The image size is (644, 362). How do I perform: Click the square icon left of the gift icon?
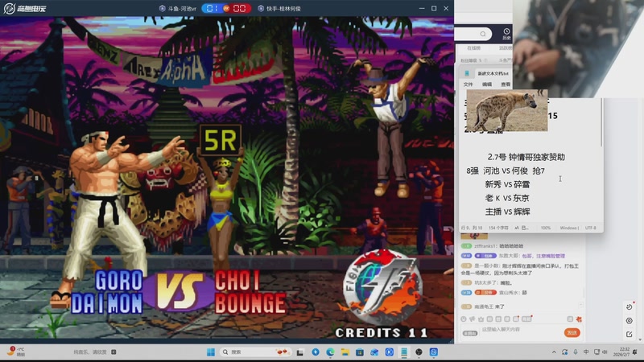[570, 319]
